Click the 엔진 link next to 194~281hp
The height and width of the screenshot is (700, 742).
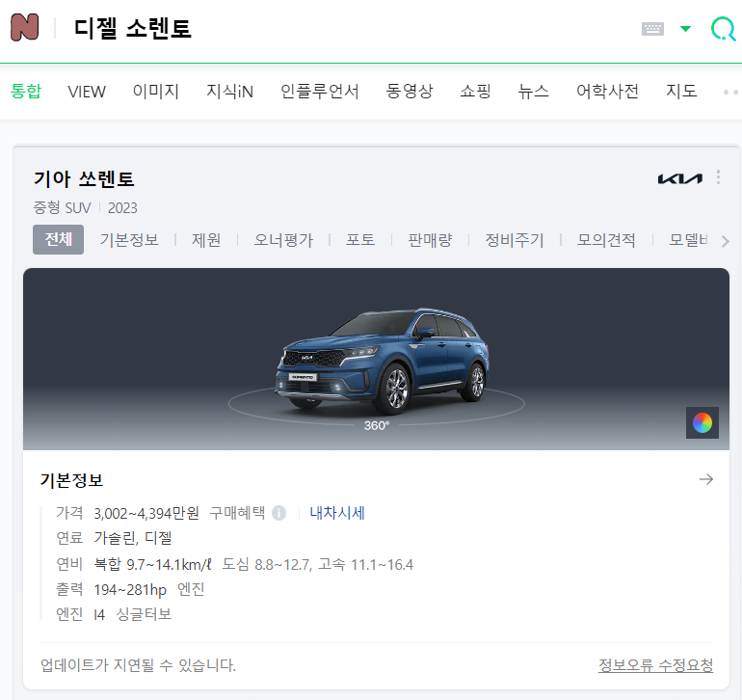(x=191, y=589)
